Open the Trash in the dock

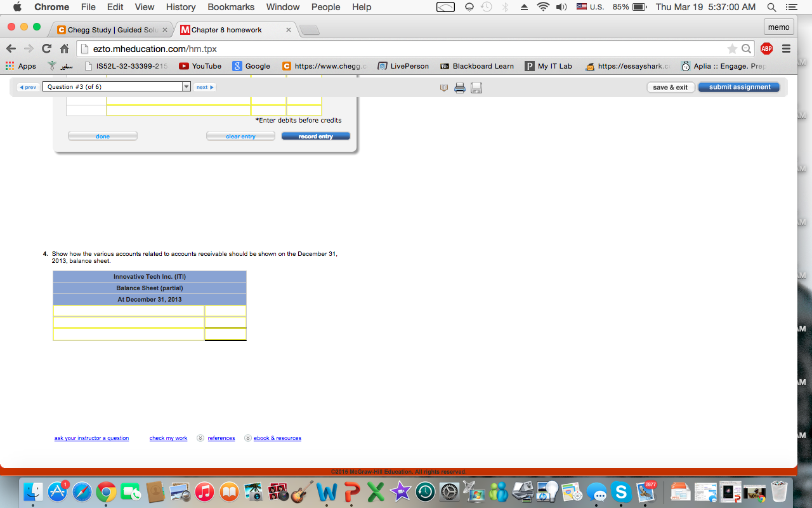point(779,492)
